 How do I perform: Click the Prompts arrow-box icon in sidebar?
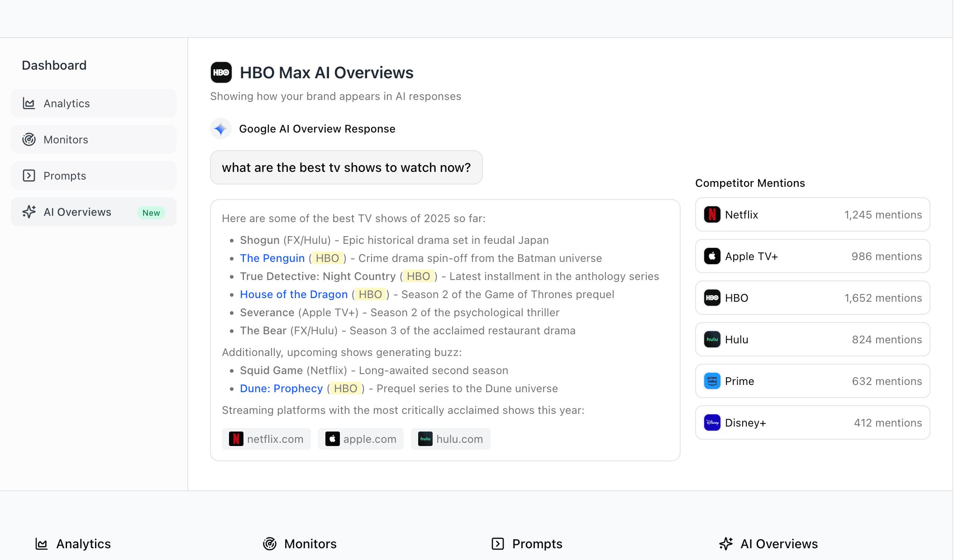pos(29,176)
